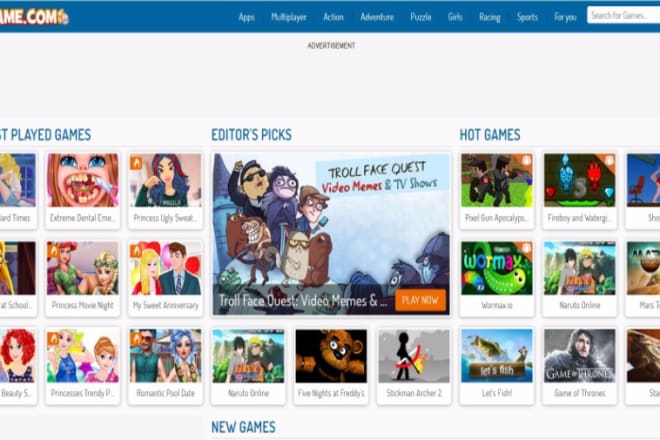Click the Five Nights at Freddy's title

tap(331, 393)
